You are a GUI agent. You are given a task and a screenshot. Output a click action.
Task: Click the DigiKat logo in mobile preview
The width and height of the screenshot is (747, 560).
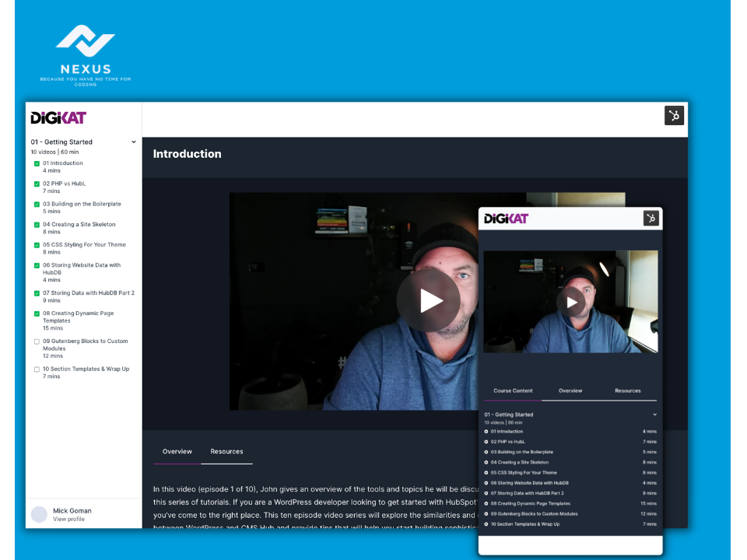pyautogui.click(x=506, y=219)
